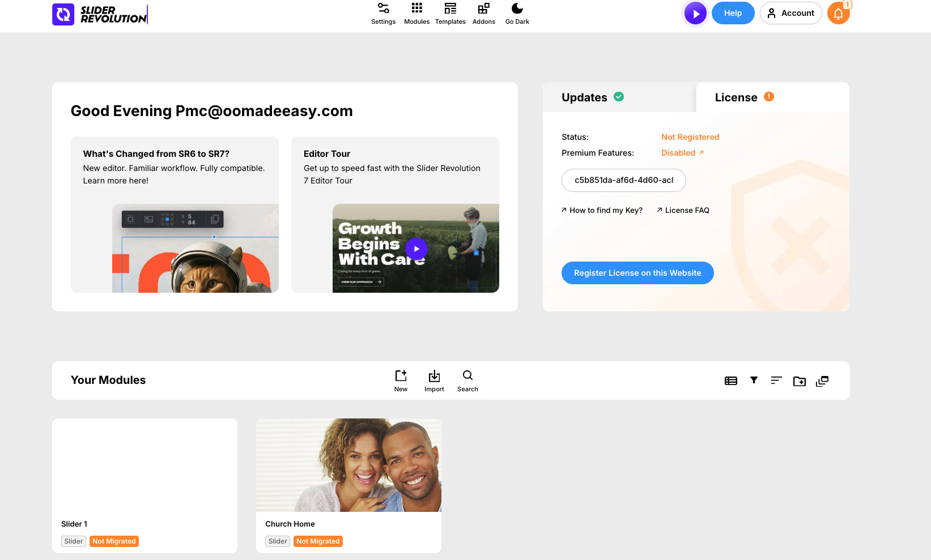
Task: Click Register License on this Website
Action: (637, 273)
